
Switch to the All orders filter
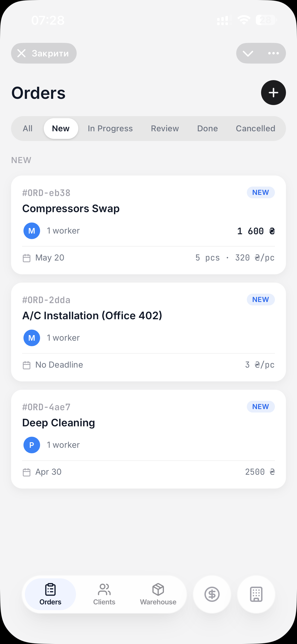pyautogui.click(x=27, y=129)
